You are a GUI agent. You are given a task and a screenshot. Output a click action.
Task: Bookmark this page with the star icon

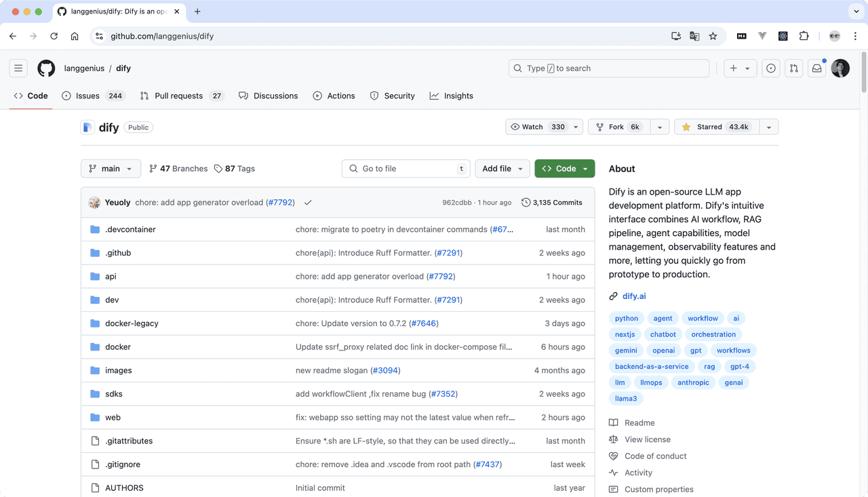click(713, 36)
